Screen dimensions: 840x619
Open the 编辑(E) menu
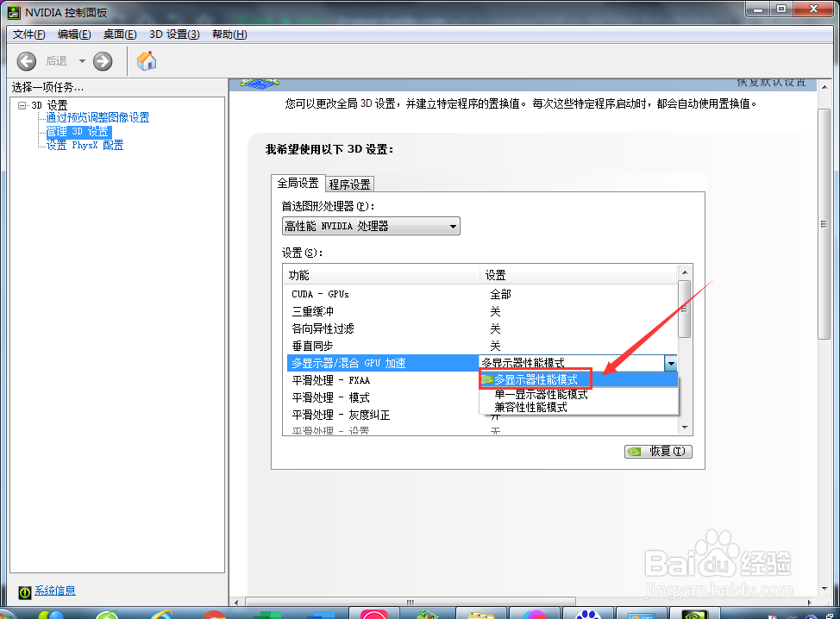click(x=74, y=34)
